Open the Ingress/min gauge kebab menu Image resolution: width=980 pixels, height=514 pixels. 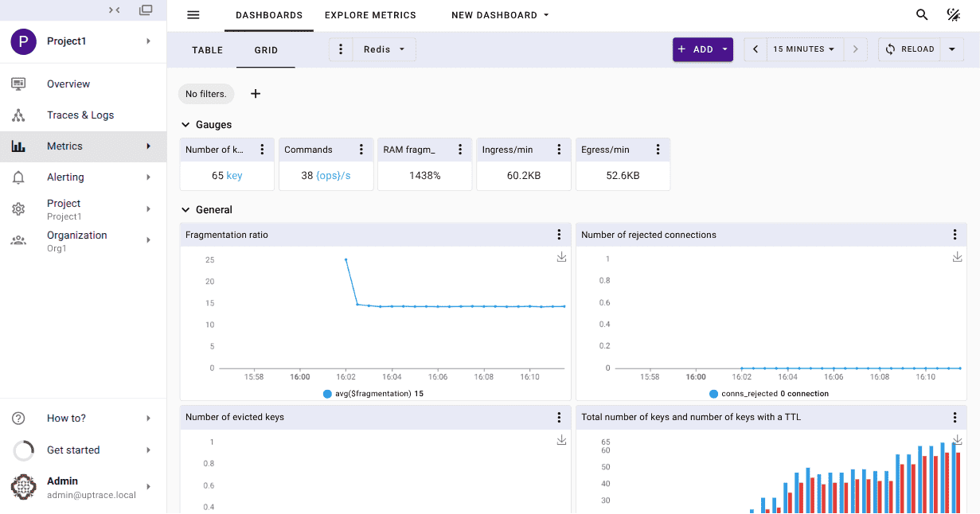559,150
